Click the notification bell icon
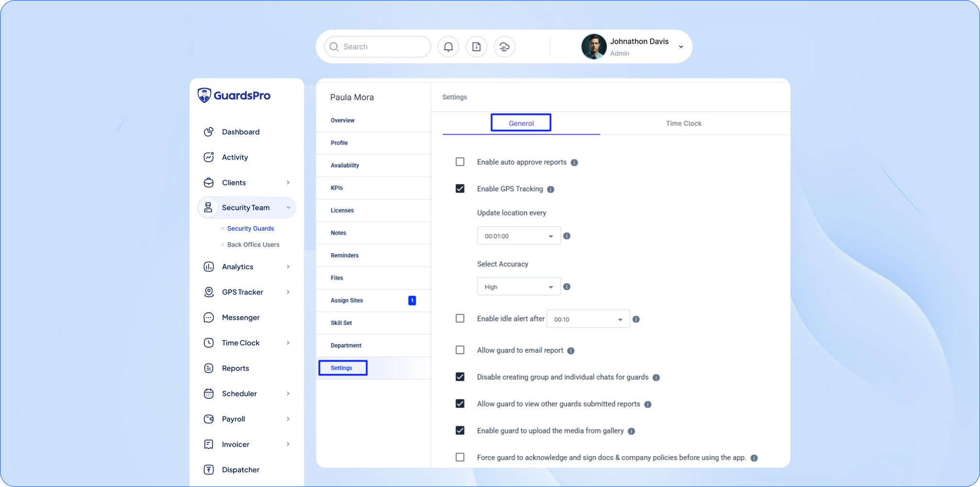Image resolution: width=980 pixels, height=487 pixels. [x=448, y=47]
